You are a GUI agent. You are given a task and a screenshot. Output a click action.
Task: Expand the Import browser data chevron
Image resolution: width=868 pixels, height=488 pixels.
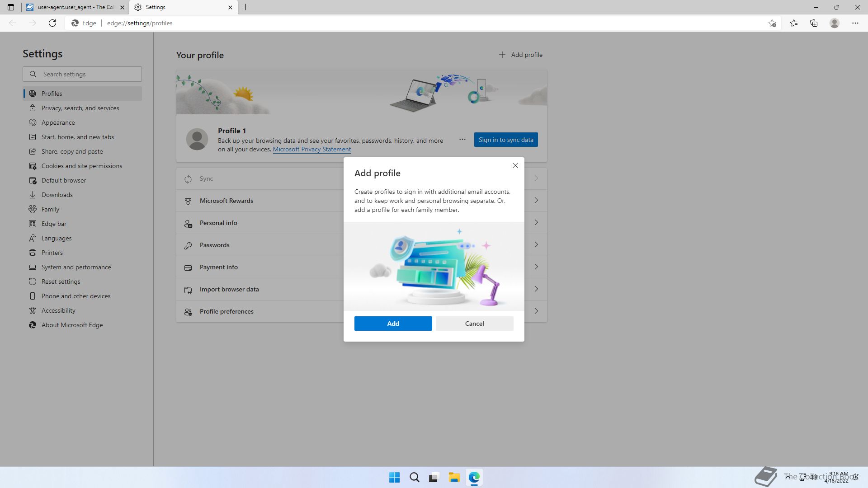click(536, 289)
